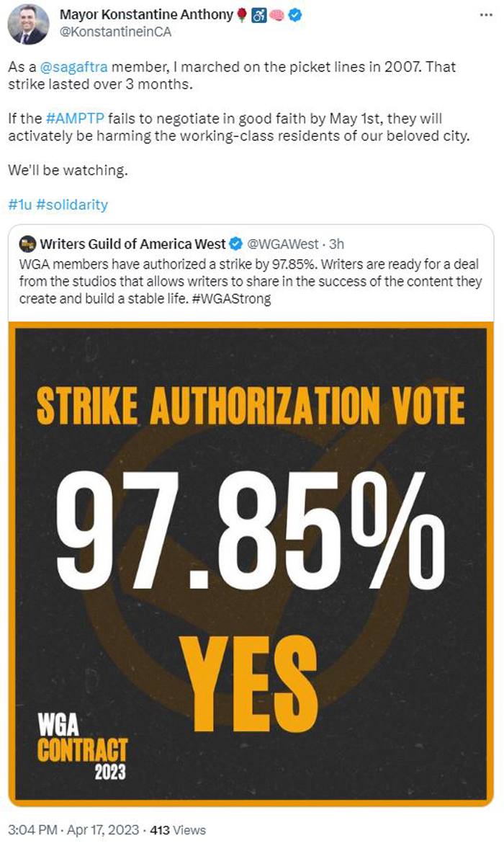Click Mayor Konstantine Anthony's profile picture
Screen dimensions: 504x846
click(29, 24)
